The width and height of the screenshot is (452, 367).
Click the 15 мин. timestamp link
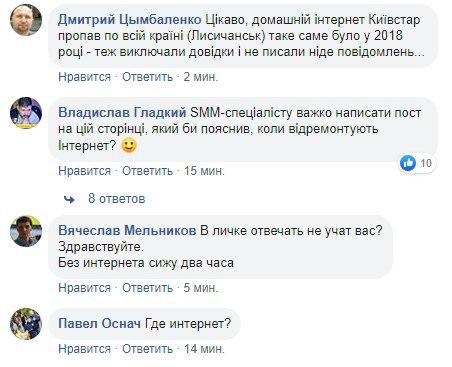point(204,171)
